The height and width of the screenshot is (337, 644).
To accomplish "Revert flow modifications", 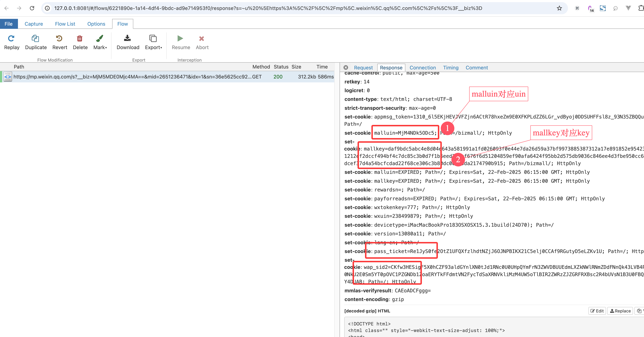I will click(60, 42).
